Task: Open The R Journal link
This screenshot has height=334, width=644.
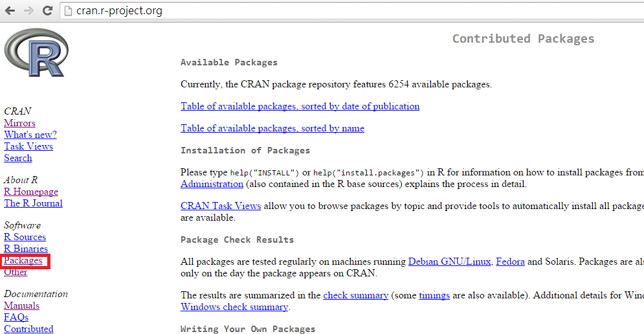Action: (33, 203)
